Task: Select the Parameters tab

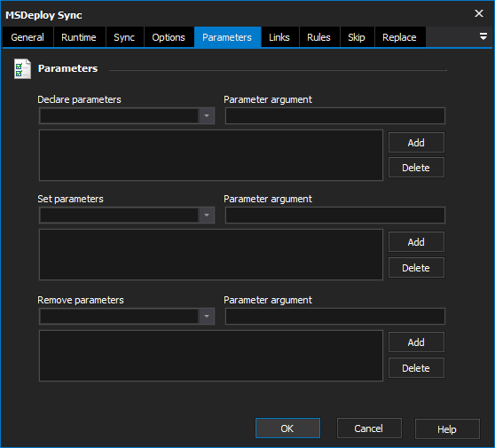Action: click(x=227, y=37)
